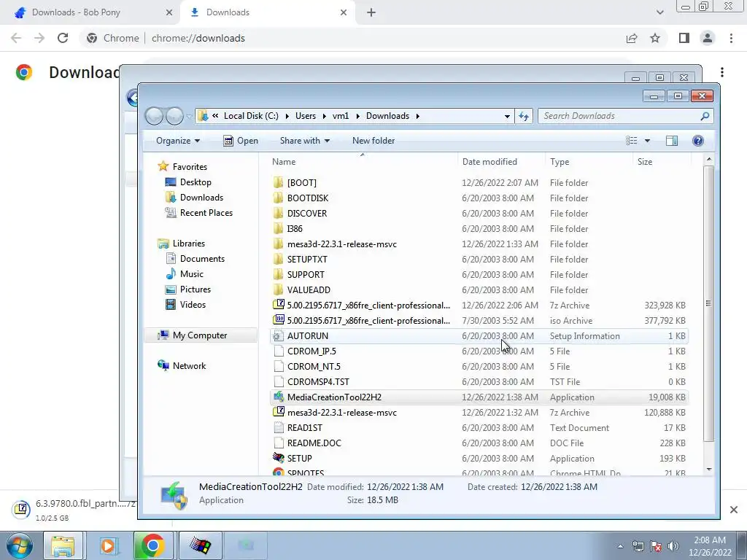The image size is (747, 560).
Task: Click the Open toolbar button
Action: coord(241,141)
